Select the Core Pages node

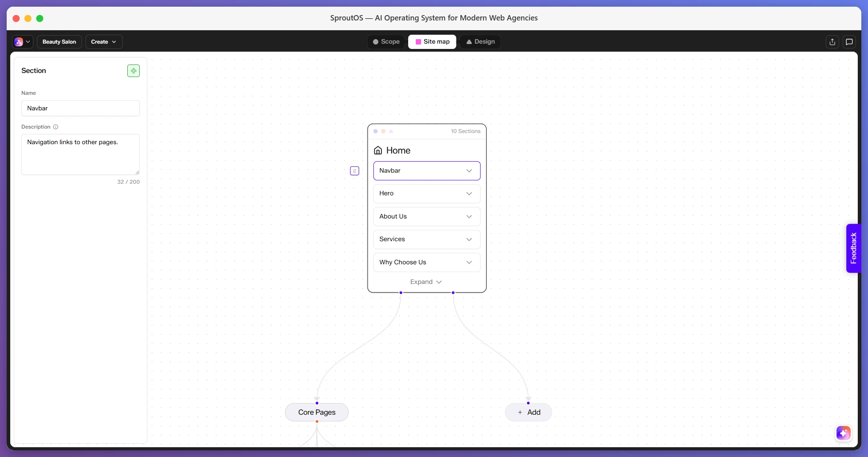(317, 413)
